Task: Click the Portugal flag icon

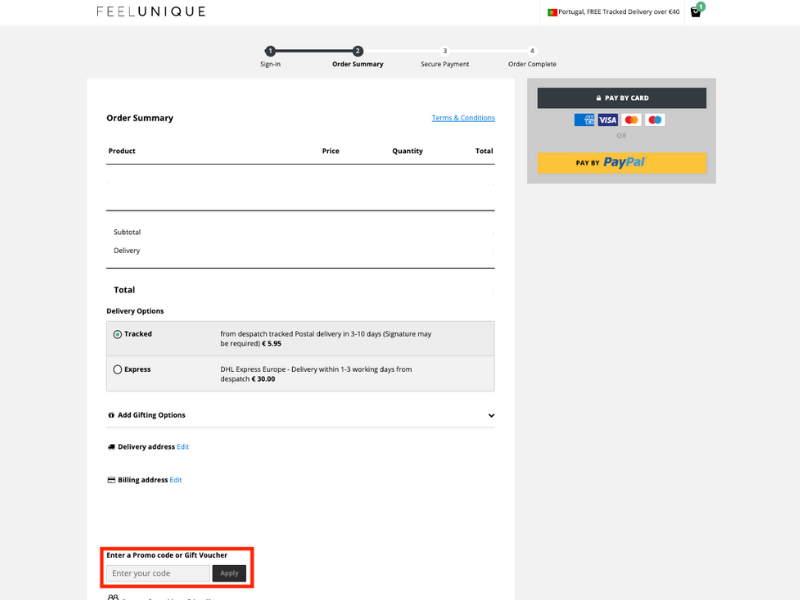Action: 552,12
